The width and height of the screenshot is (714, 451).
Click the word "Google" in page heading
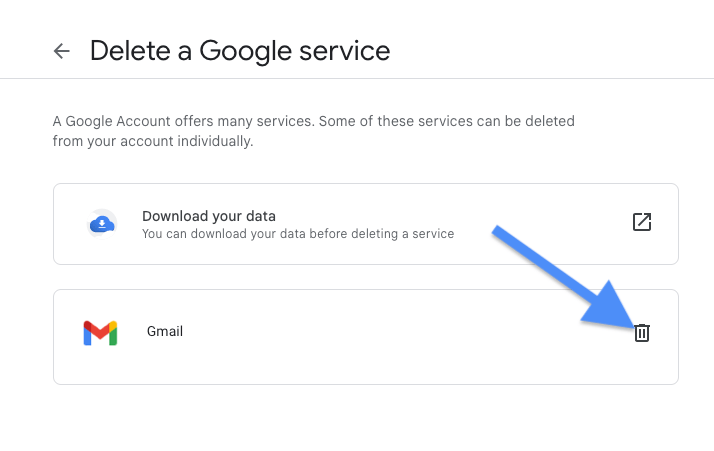click(x=245, y=51)
